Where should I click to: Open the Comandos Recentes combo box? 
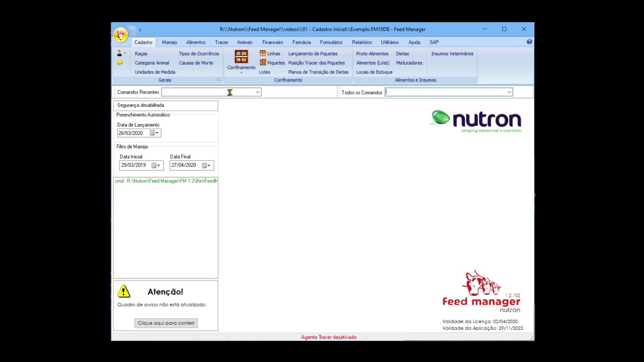click(211, 92)
